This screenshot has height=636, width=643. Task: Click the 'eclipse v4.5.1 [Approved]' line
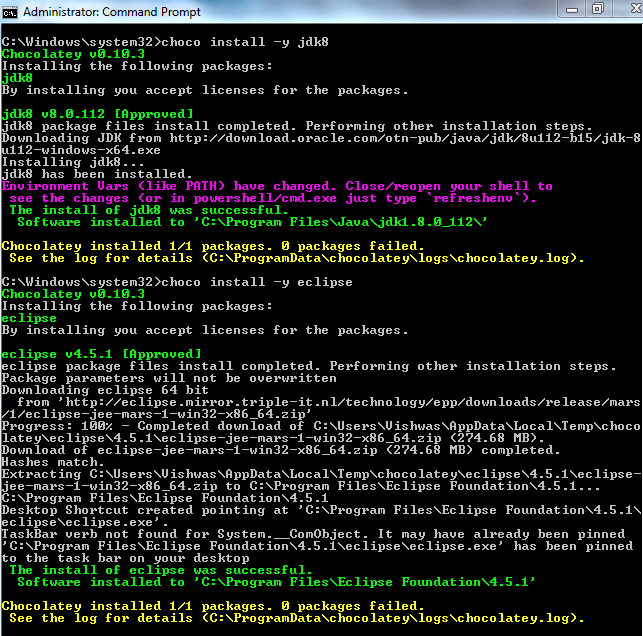[101, 354]
